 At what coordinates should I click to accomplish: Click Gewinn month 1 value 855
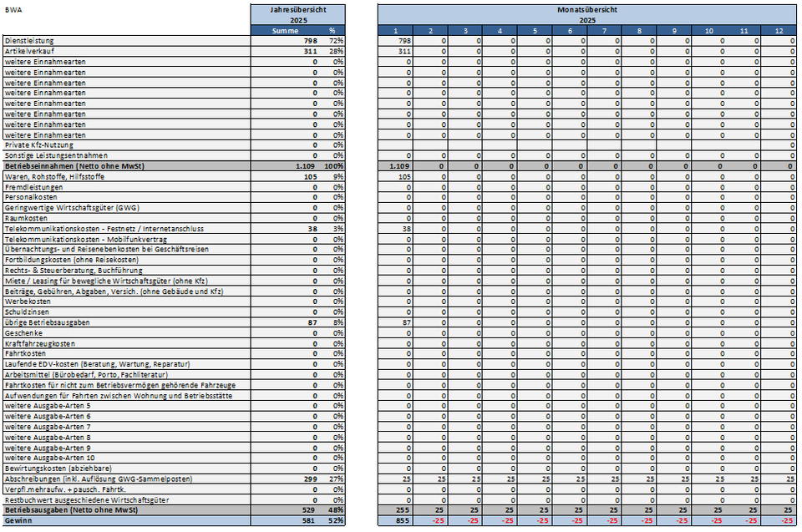(403, 521)
